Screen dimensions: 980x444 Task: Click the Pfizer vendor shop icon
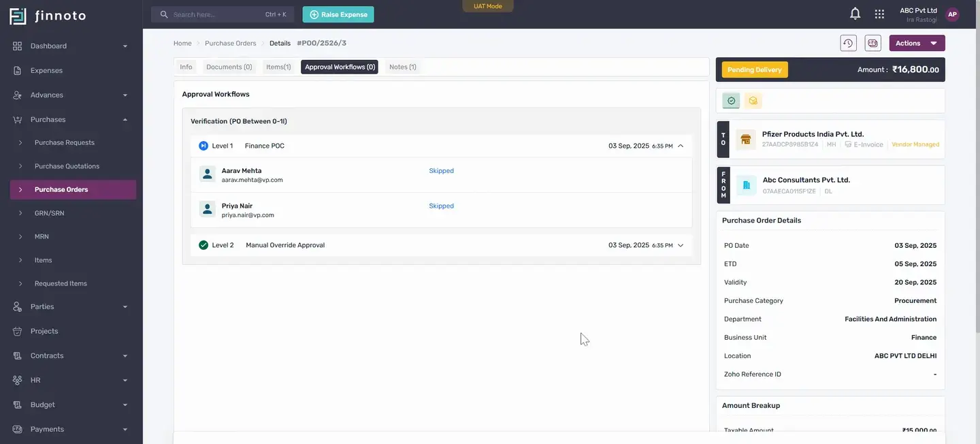(746, 139)
